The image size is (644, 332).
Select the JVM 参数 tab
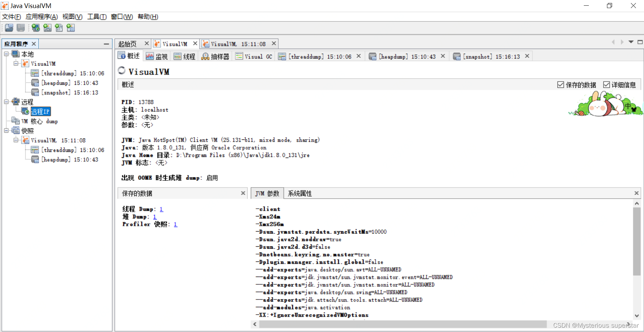pos(267,193)
